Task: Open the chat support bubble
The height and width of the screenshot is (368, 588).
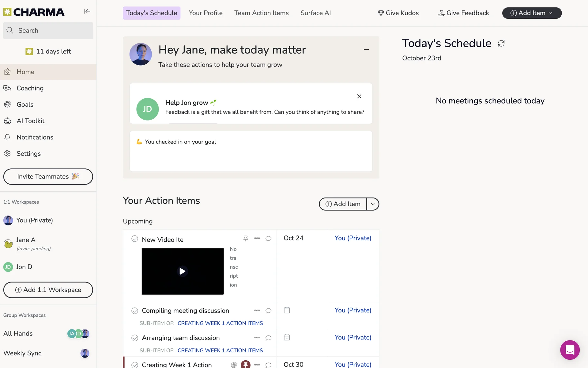Action: [x=570, y=350]
